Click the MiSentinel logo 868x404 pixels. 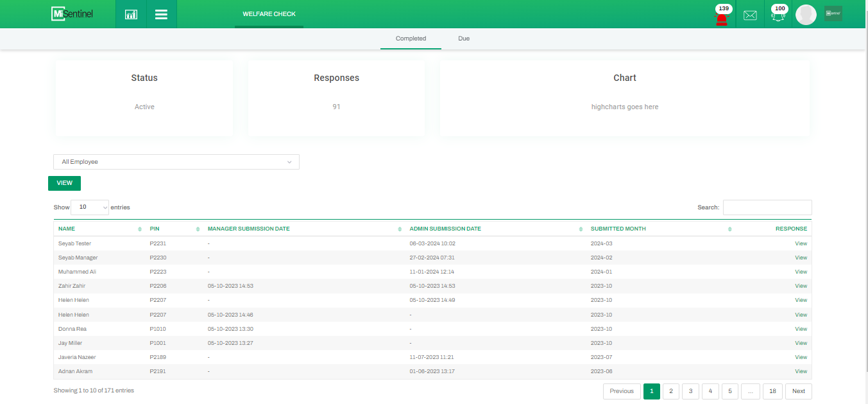click(72, 13)
